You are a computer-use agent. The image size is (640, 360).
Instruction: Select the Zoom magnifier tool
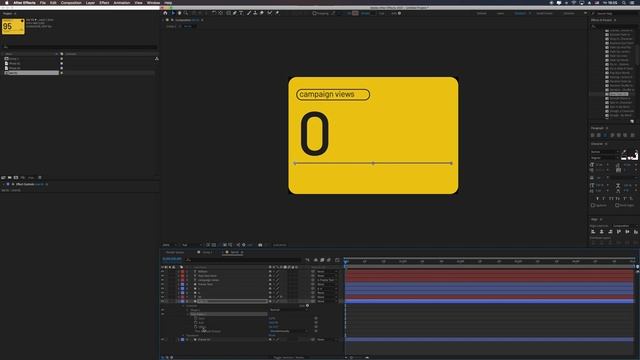[x=186, y=13]
